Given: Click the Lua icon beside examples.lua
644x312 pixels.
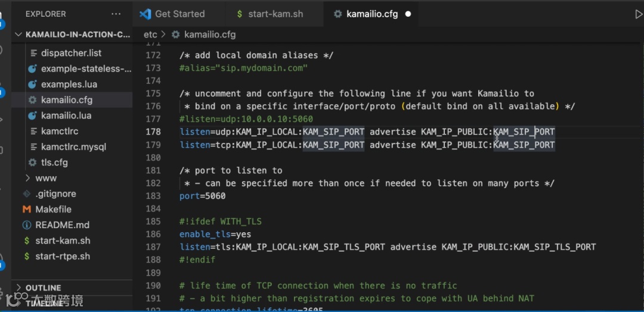Looking at the screenshot, I should [32, 84].
